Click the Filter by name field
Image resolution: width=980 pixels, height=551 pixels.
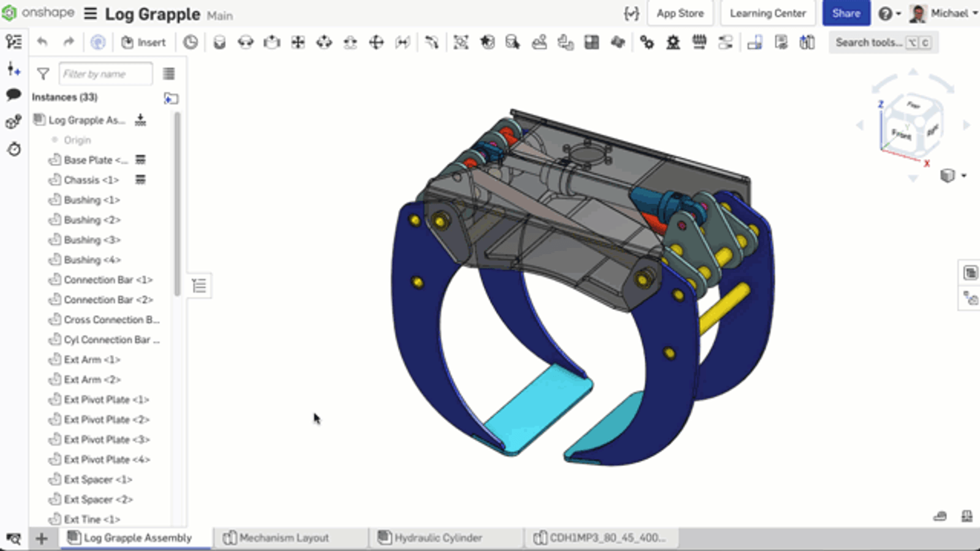105,74
